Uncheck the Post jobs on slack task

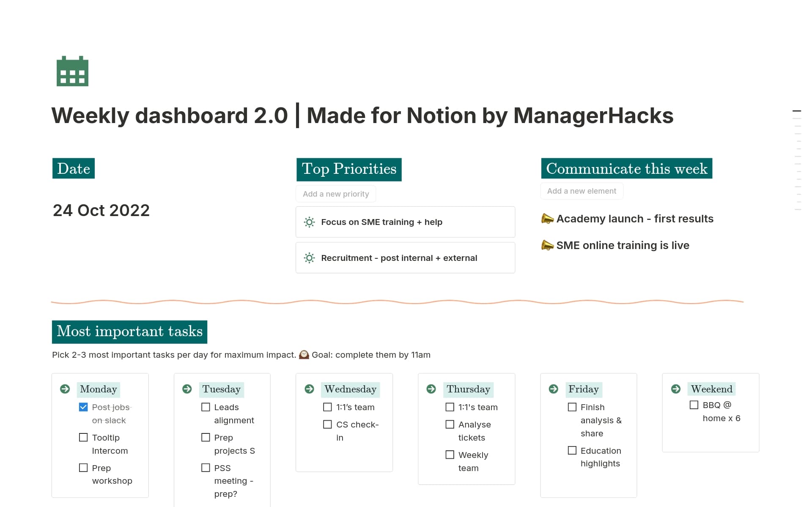(x=83, y=407)
